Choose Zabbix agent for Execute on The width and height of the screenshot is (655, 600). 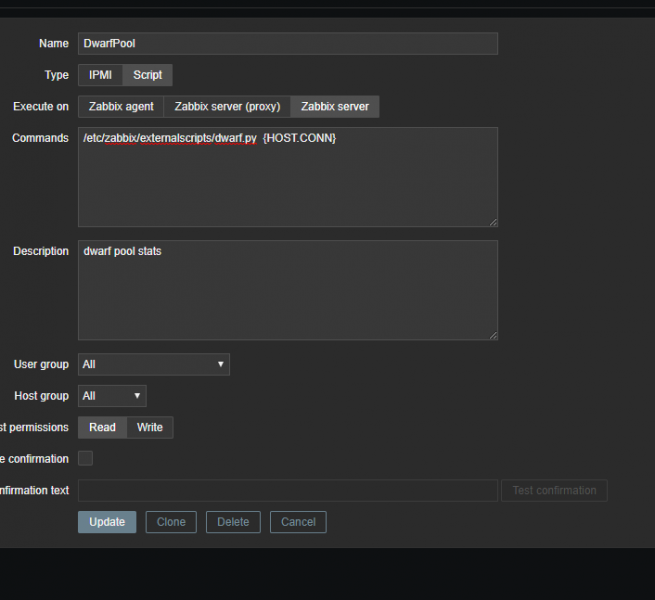pos(121,107)
